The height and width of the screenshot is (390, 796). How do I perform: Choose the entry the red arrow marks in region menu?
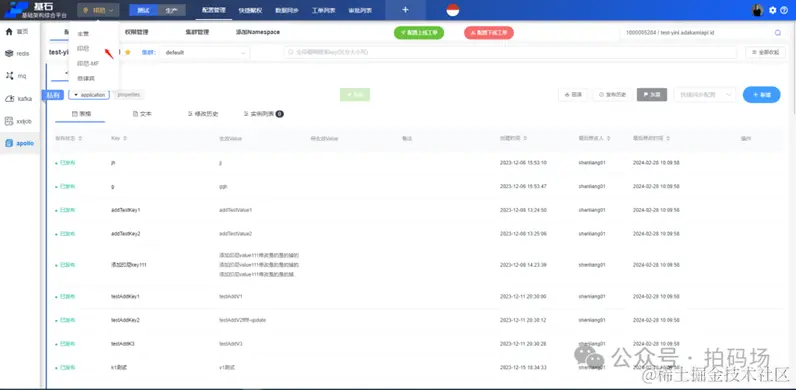83,48
